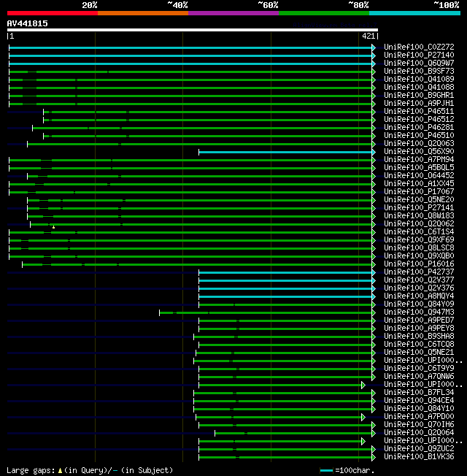
Task: Click the orange ~40% identity color bar
Action: pos(143,13)
